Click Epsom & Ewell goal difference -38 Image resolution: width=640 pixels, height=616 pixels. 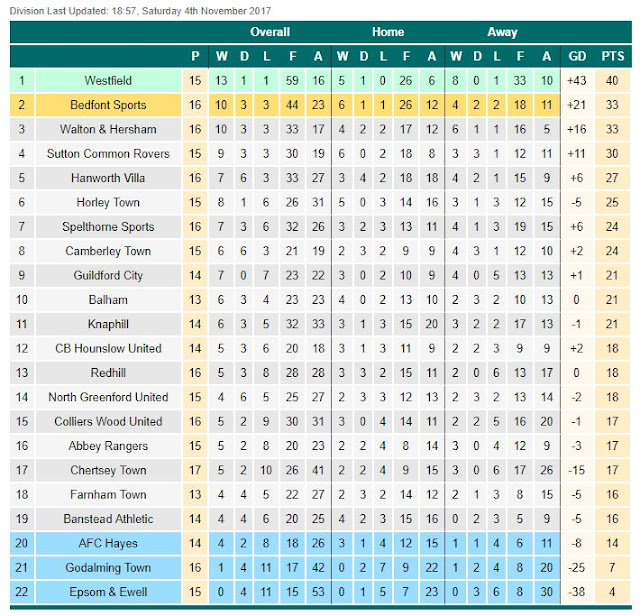(576, 592)
